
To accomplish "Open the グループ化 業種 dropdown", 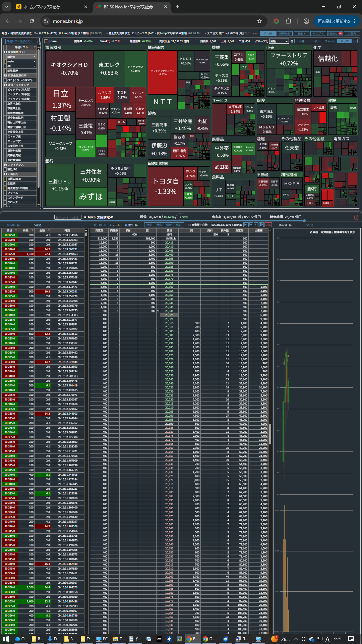I will pyautogui.click(x=279, y=41).
